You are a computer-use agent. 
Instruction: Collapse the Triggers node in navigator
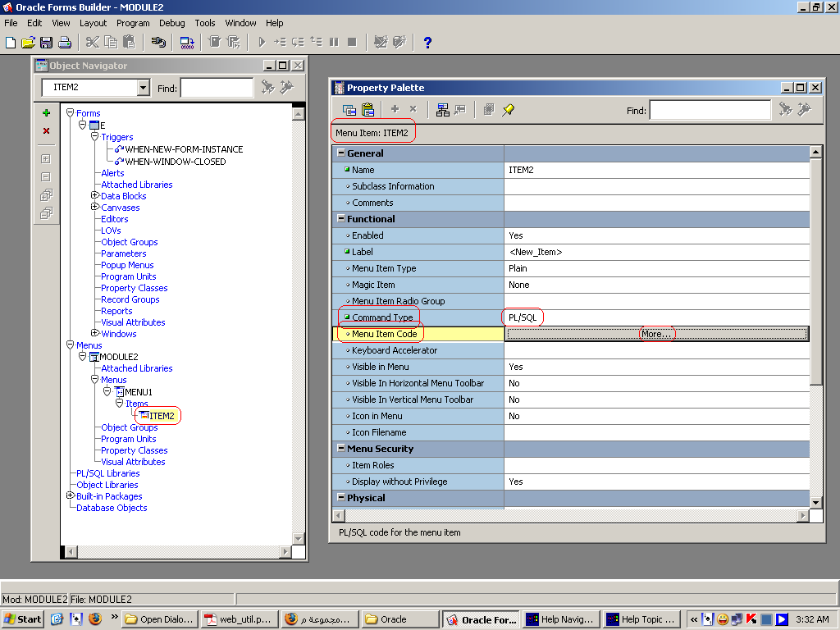pyautogui.click(x=95, y=137)
